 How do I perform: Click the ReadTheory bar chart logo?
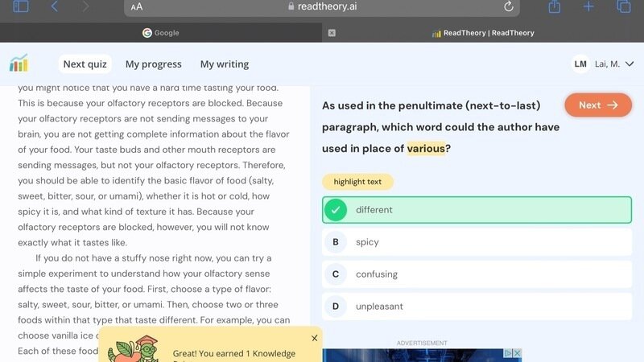[x=19, y=64]
